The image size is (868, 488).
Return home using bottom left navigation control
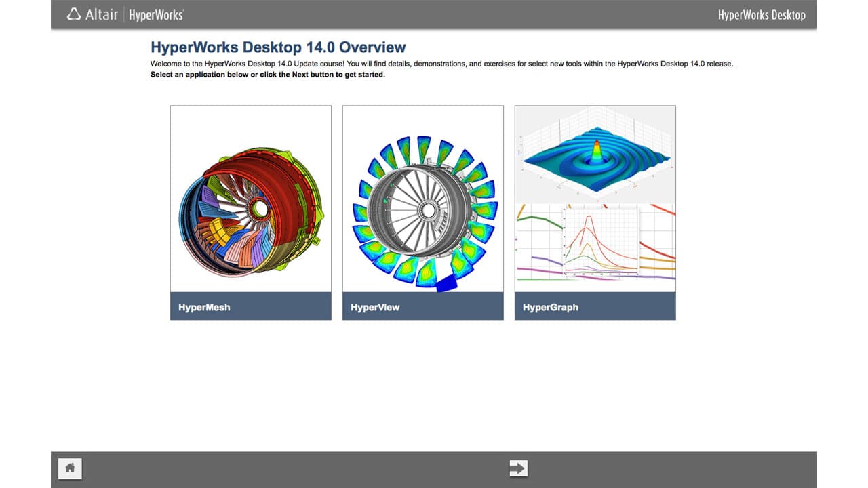pyautogui.click(x=70, y=468)
